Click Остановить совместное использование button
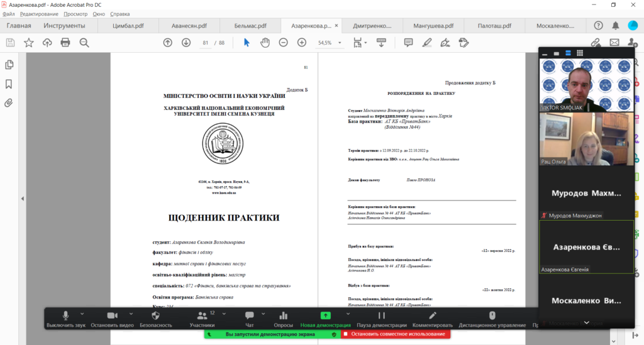644x345 pixels. pos(396,334)
